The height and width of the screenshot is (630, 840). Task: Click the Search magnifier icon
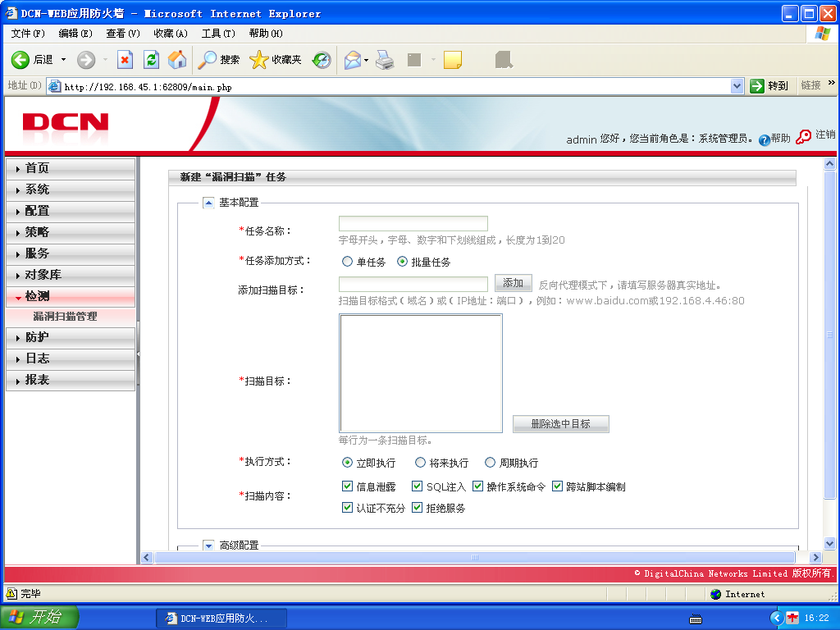click(x=207, y=60)
